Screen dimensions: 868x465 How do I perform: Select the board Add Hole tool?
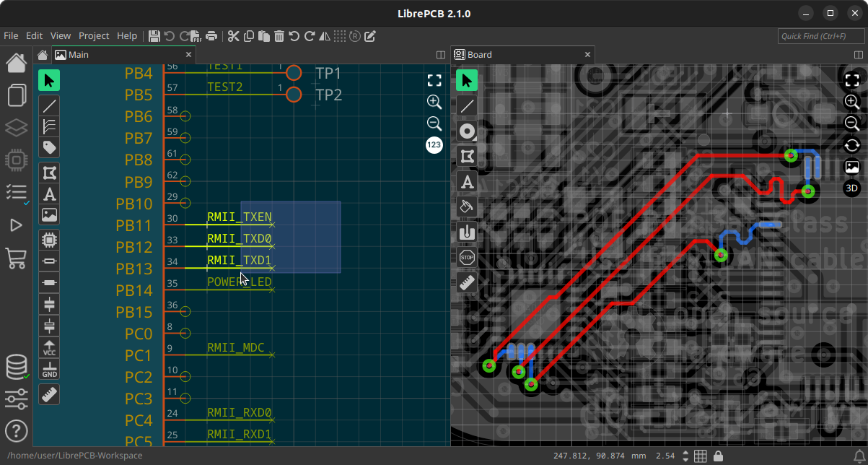(x=467, y=232)
